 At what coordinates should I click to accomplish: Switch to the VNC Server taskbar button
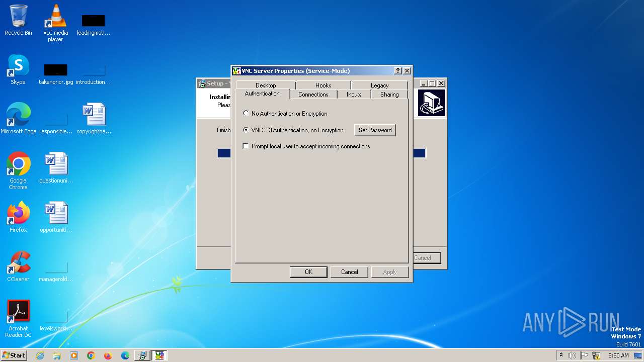click(x=159, y=355)
